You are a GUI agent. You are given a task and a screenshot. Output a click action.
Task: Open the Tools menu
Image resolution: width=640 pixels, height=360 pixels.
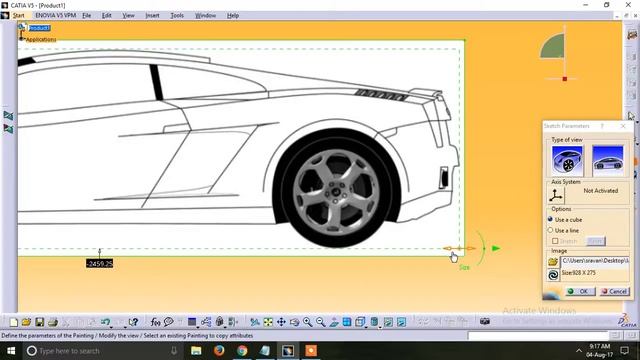[177, 16]
